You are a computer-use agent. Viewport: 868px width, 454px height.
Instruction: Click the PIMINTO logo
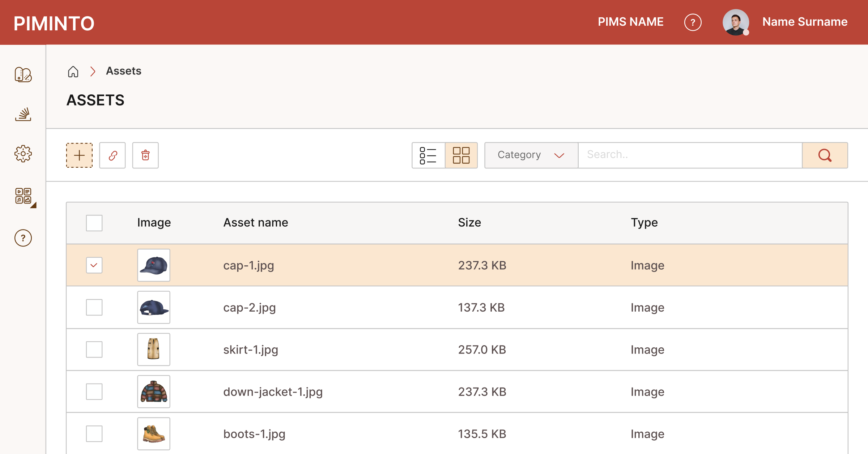(54, 23)
